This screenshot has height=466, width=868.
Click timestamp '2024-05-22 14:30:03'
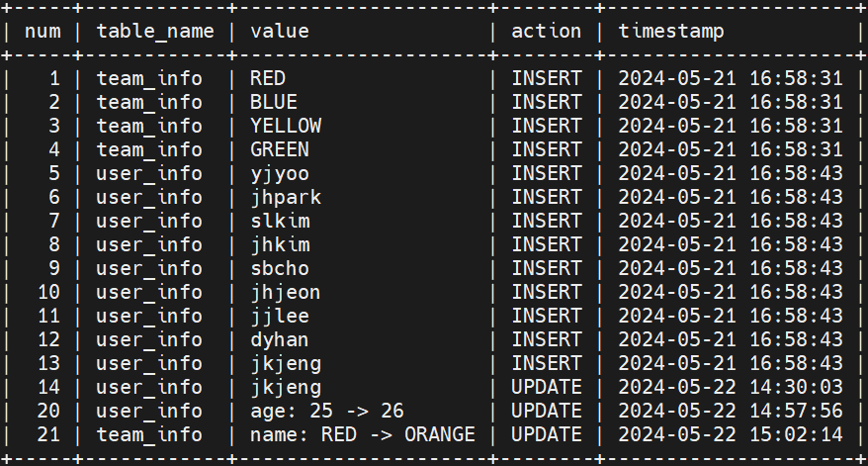tap(731, 387)
